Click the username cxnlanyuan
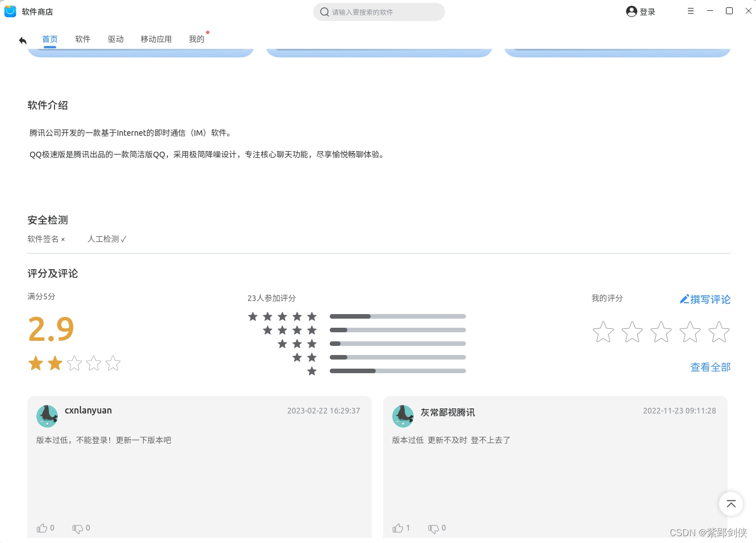This screenshot has width=756, height=543. (x=88, y=411)
